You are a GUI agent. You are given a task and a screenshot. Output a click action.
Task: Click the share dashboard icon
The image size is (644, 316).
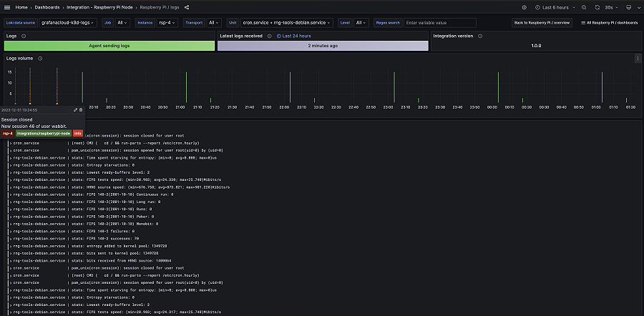click(x=187, y=7)
